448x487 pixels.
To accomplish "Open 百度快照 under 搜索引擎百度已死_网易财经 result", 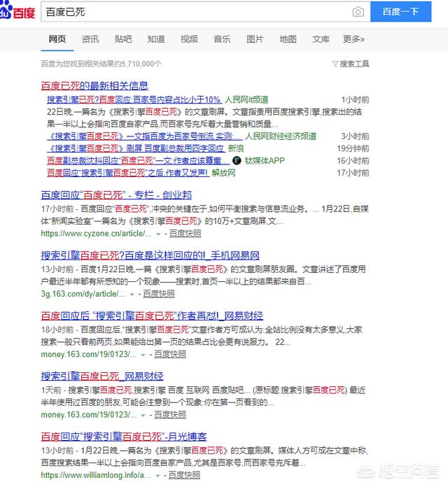I will tap(170, 415).
